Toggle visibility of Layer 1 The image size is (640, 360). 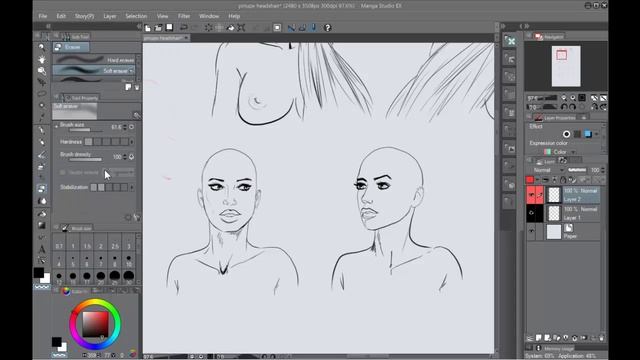click(531, 213)
